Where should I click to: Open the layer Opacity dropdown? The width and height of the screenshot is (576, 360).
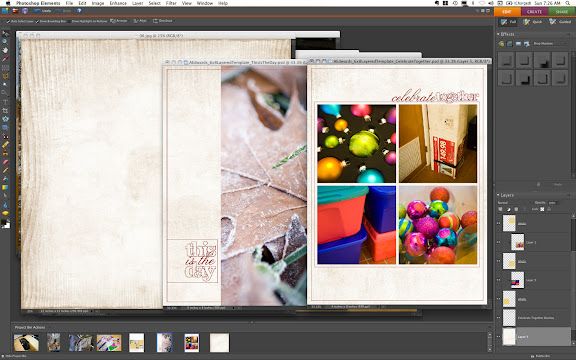553,202
